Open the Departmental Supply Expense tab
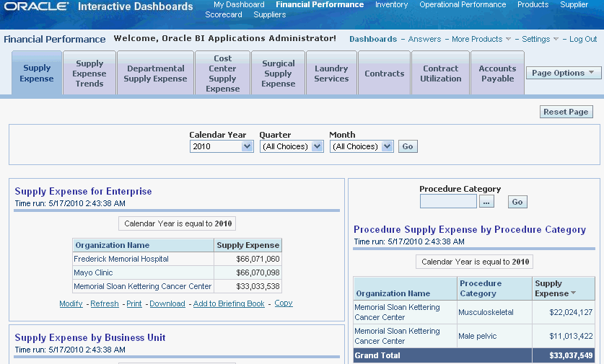This screenshot has height=364, width=604. (156, 73)
